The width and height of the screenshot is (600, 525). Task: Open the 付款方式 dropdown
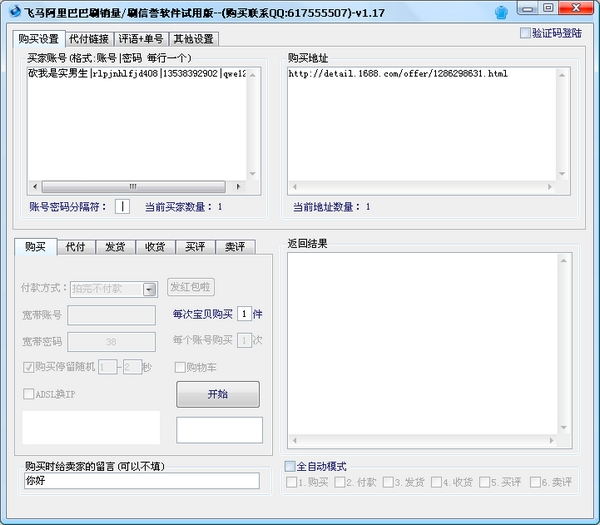click(x=150, y=289)
